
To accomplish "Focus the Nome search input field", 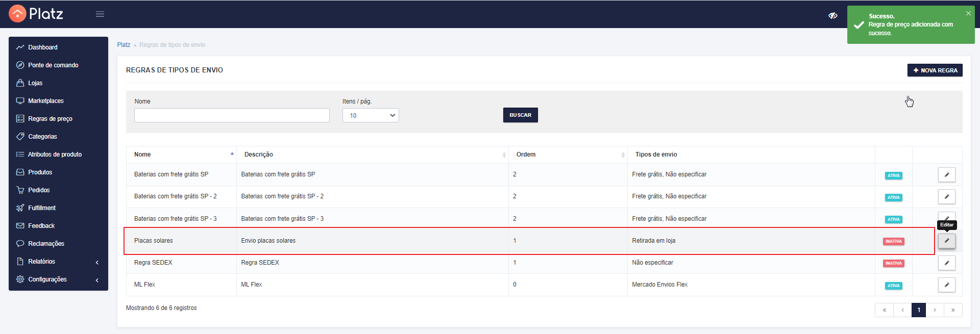I will click(x=232, y=115).
